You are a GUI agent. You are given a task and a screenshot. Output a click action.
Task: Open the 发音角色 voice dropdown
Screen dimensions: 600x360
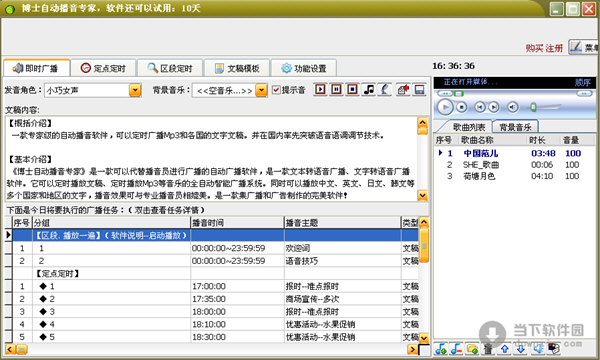tap(135, 90)
